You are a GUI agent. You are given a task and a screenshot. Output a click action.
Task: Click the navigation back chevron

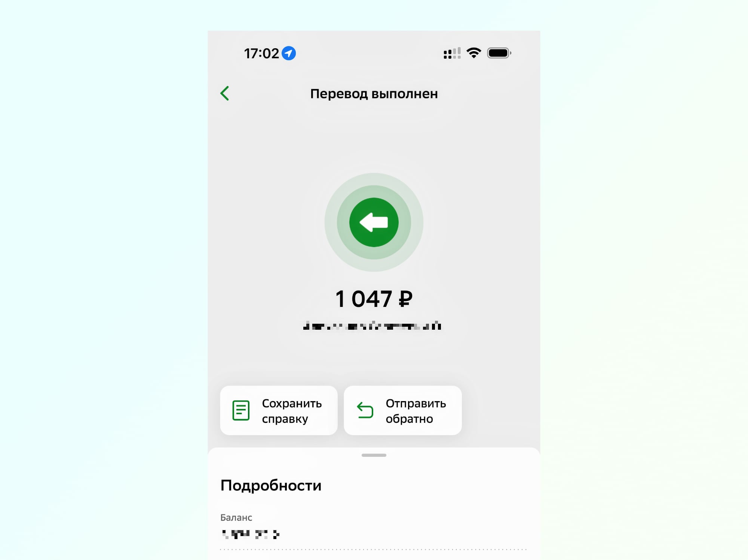(225, 93)
